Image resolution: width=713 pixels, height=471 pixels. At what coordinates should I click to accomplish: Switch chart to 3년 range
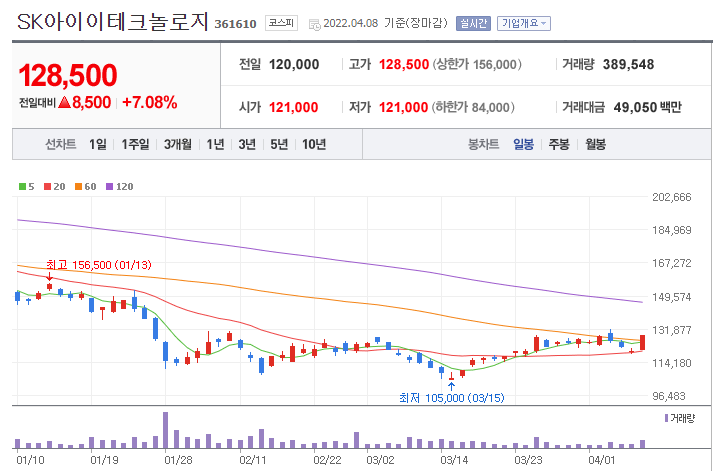[247, 145]
